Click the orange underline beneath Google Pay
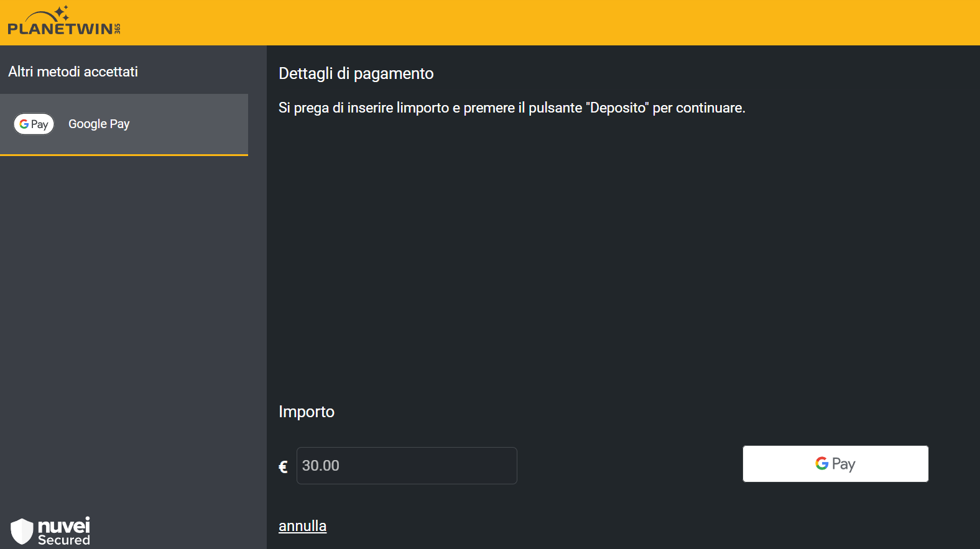Viewport: 980px width, 549px height. (124, 155)
